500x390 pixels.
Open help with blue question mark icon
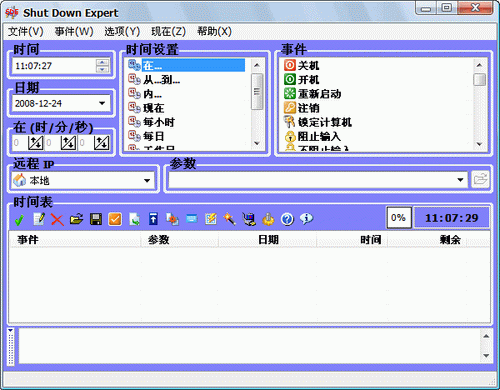[x=287, y=219]
